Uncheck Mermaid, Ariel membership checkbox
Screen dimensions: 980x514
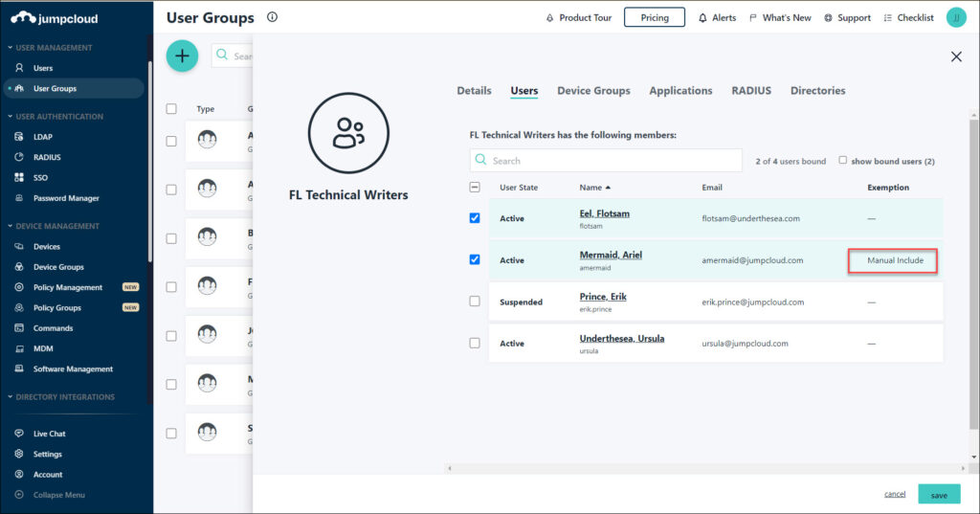[475, 259]
